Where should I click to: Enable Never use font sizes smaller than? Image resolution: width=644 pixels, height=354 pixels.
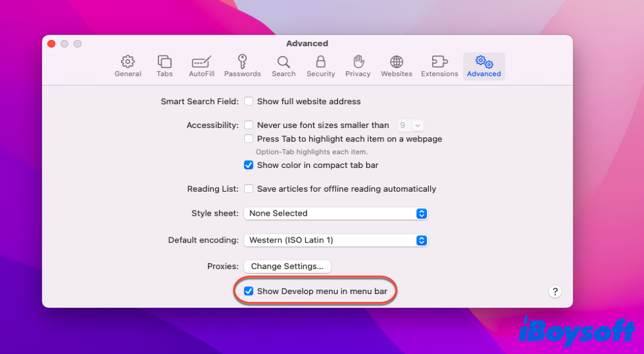(249, 126)
